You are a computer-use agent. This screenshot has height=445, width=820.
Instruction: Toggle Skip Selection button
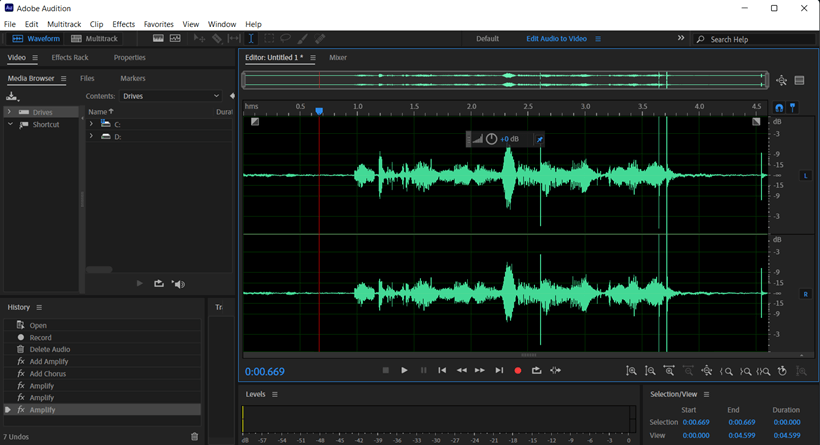555,370
